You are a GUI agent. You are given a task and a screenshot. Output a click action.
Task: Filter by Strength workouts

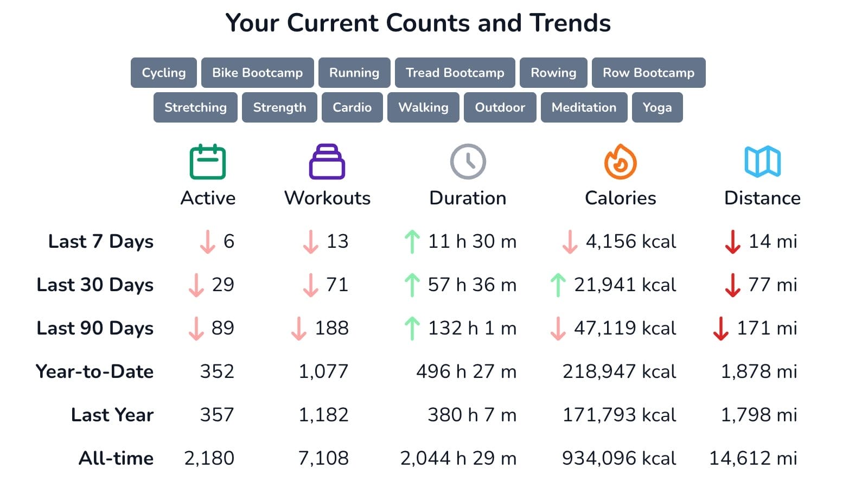tap(279, 107)
